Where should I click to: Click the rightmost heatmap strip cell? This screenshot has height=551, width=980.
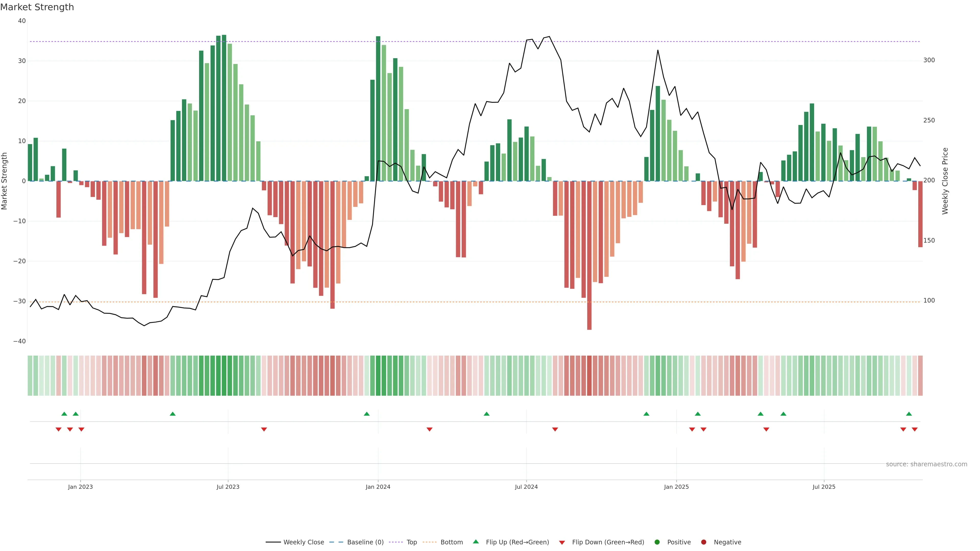click(920, 376)
